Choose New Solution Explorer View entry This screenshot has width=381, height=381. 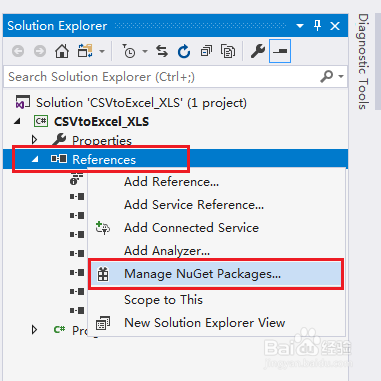click(x=205, y=323)
